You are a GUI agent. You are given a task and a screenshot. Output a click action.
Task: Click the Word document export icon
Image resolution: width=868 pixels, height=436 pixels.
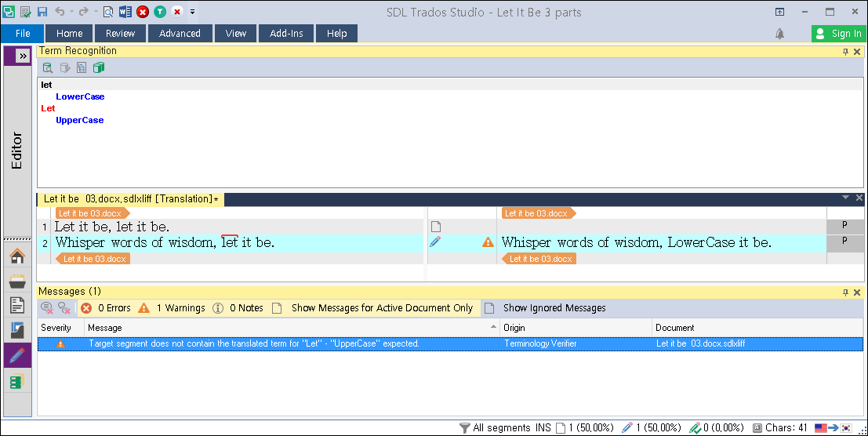pos(125,11)
